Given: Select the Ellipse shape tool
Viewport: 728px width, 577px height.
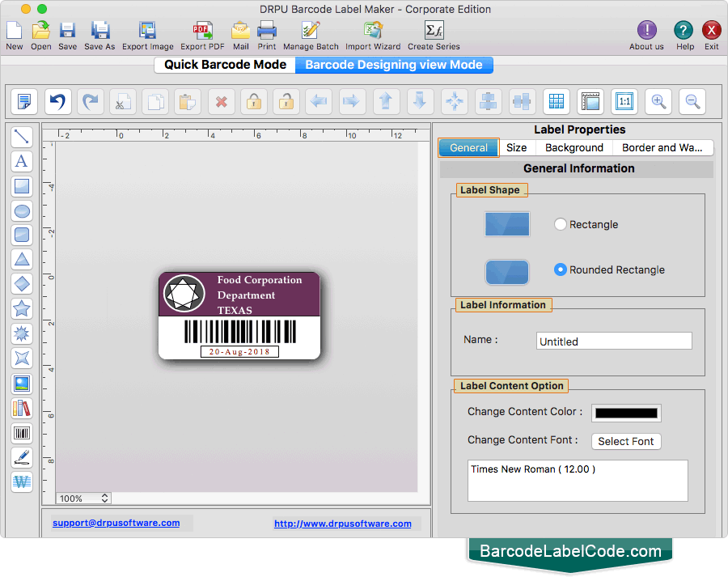Looking at the screenshot, I should coord(22,211).
